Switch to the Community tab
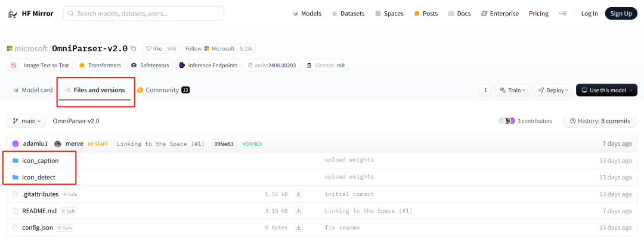Screen dimensions: 644x252 coord(163,90)
